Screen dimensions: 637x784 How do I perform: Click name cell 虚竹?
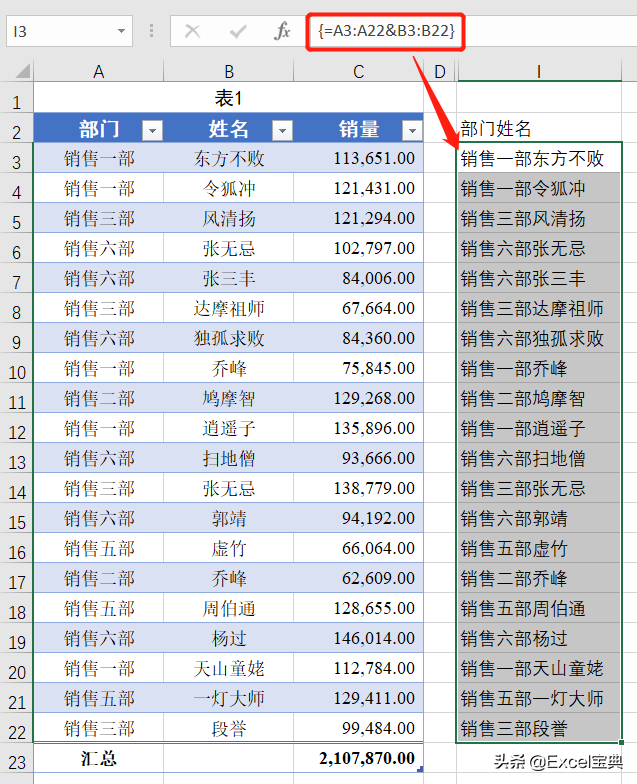pyautogui.click(x=228, y=548)
